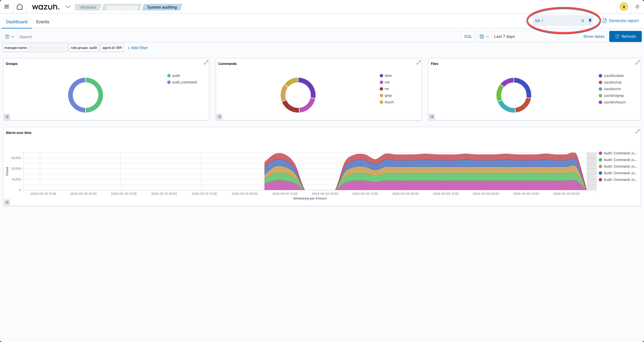Toggle legend in Alerts over time panel
Screen dimensions: 644x342
(x=7, y=202)
